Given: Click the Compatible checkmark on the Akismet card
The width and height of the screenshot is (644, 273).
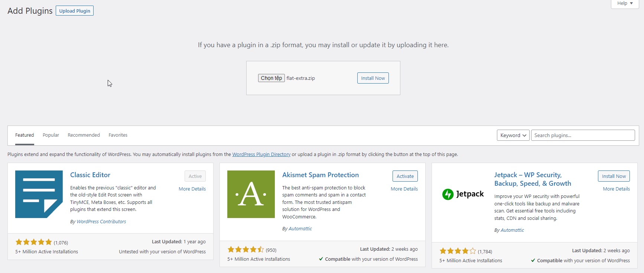Looking at the screenshot, I should [x=321, y=259].
